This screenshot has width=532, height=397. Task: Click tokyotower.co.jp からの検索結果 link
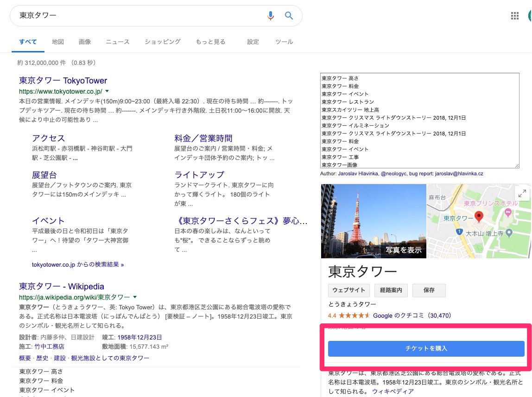coord(78,264)
